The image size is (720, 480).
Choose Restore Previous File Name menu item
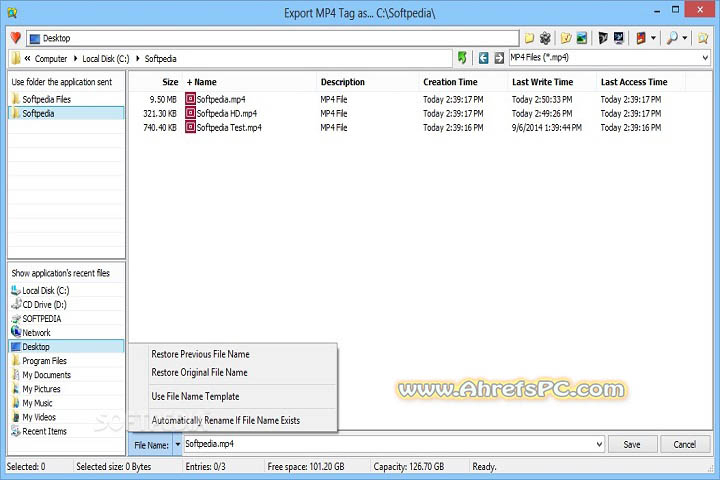tap(233, 354)
